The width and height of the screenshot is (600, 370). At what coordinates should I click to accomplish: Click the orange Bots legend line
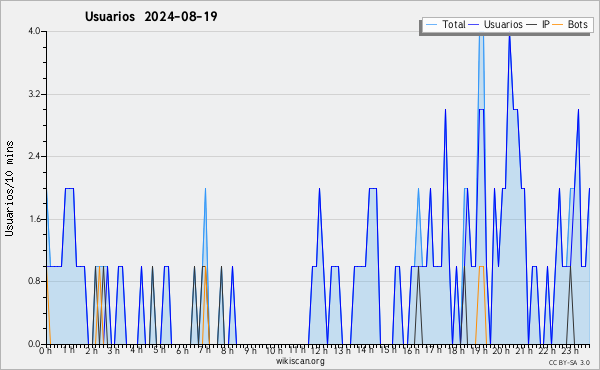[558, 24]
